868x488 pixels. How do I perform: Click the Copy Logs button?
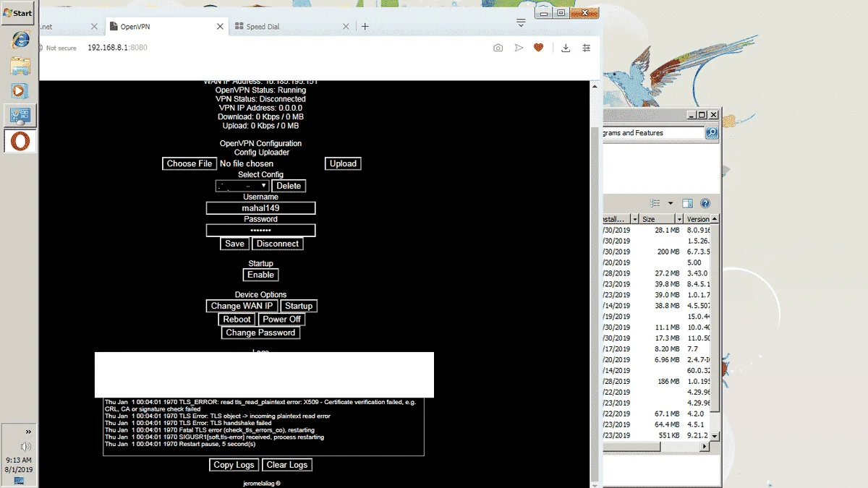[234, 465]
